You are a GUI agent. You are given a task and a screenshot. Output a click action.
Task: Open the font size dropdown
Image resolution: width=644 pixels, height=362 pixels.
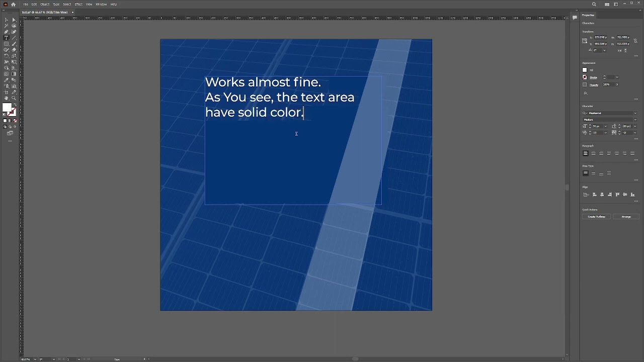click(x=606, y=126)
